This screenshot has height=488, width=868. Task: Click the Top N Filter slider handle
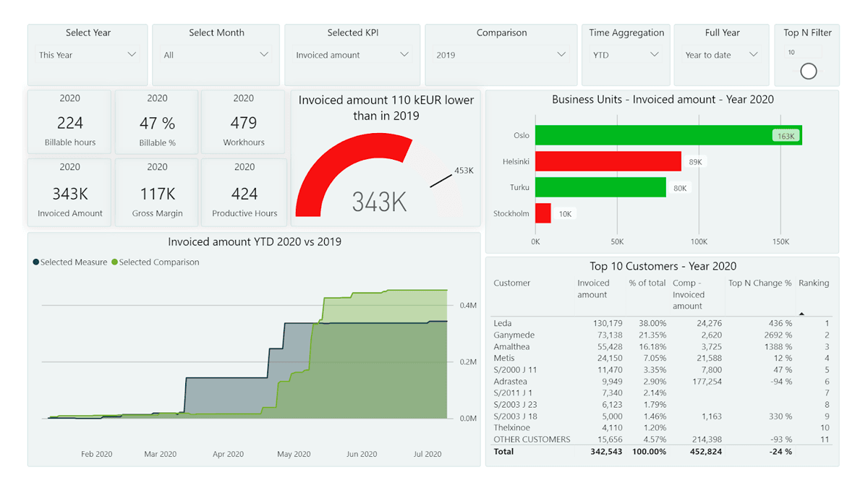[x=809, y=71]
